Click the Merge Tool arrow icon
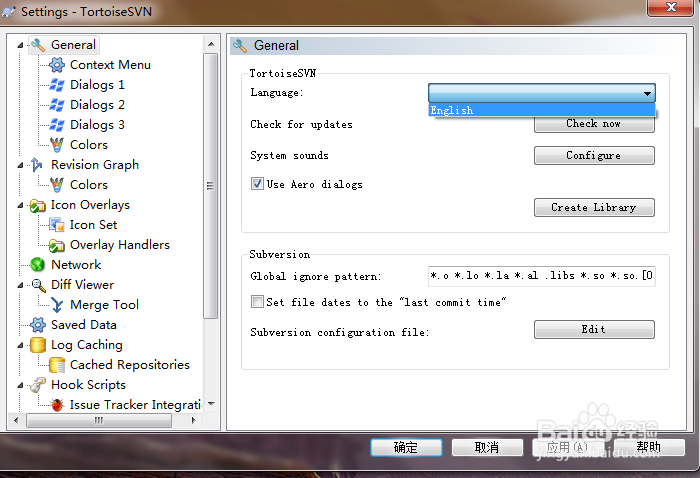Image resolution: width=700 pixels, height=478 pixels. pos(57,305)
